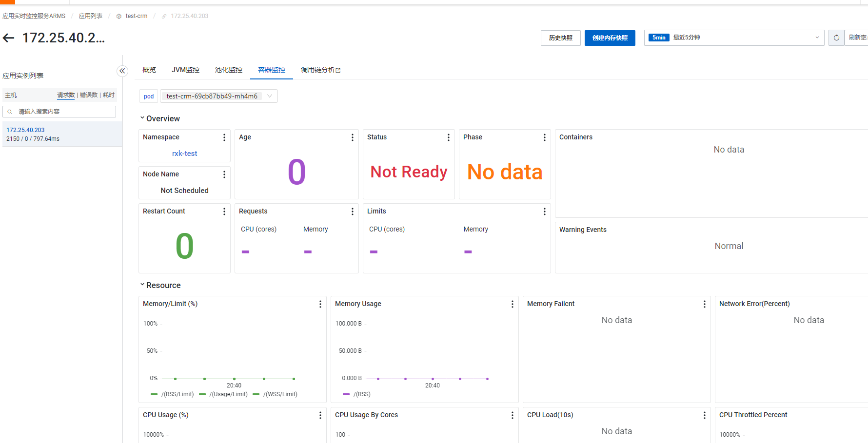Viewport: 868px width, 443px height.
Task: Collapse the Resource section
Action: pyautogui.click(x=160, y=285)
